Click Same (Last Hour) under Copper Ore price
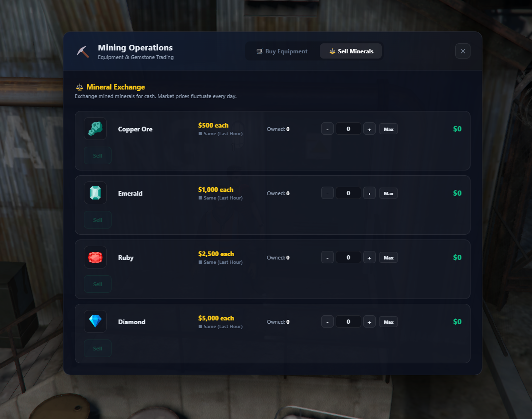The width and height of the screenshot is (532, 419). 221,134
